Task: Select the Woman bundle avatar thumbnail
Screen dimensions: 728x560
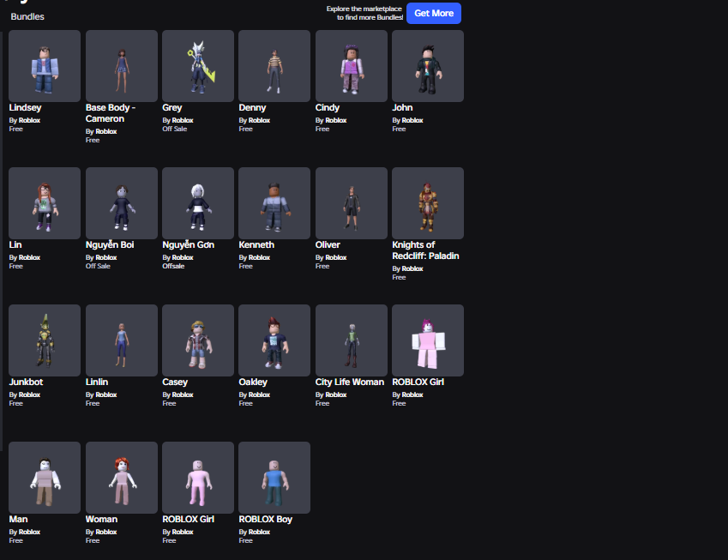Action: click(x=121, y=478)
